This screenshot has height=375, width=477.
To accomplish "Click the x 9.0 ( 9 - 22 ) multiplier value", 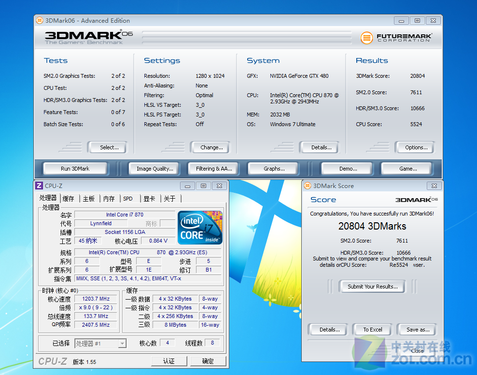I will pyautogui.click(x=96, y=307).
